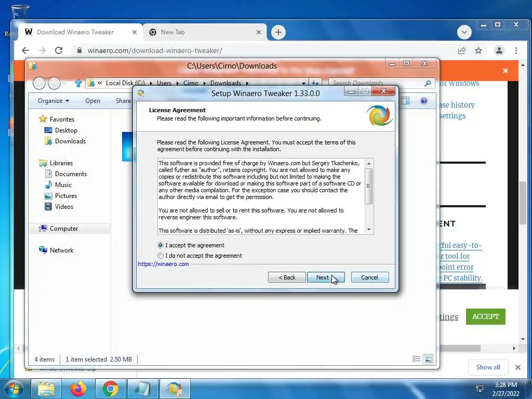
Task: Click Chrome back arrow
Action: [25, 50]
